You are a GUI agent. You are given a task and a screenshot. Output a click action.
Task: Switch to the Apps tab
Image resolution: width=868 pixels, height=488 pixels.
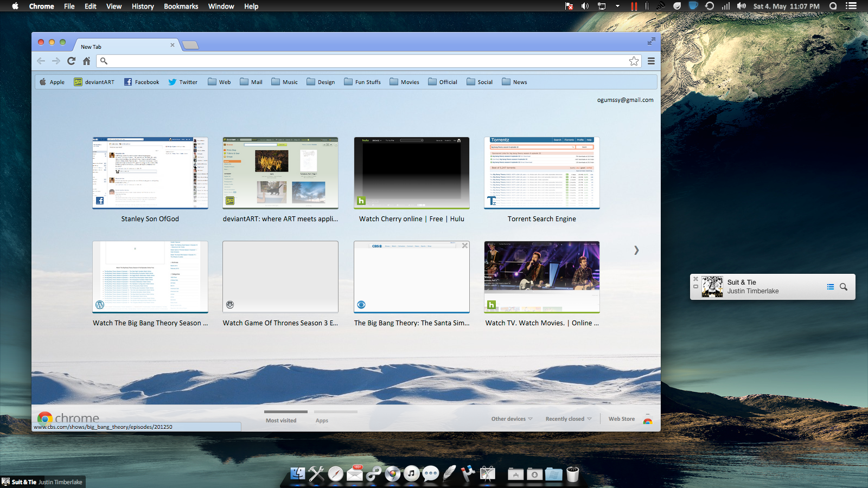[x=322, y=421]
